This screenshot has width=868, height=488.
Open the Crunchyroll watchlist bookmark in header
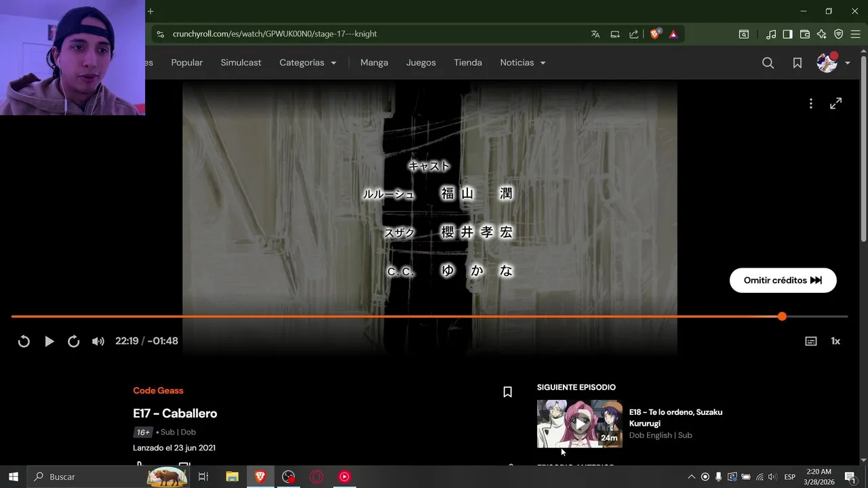797,62
